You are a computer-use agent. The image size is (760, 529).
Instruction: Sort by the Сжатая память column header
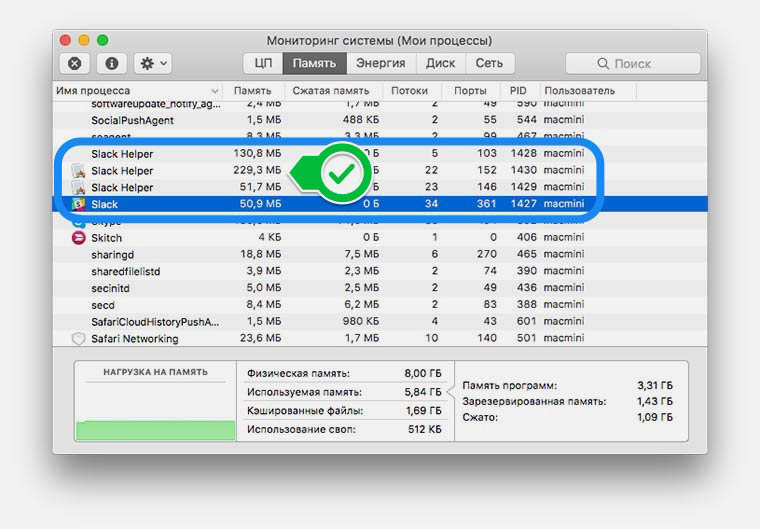pyautogui.click(x=335, y=91)
